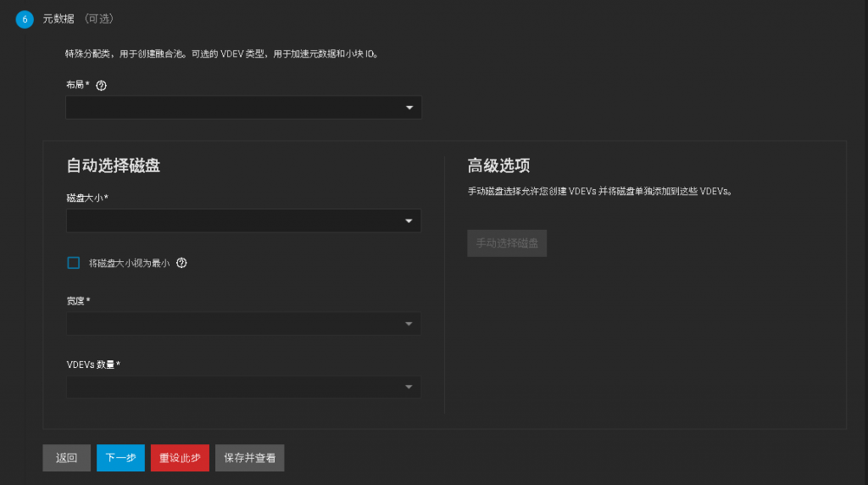Image resolution: width=868 pixels, height=485 pixels.
Task: Click the (可选) text in the step header
Action: [99, 19]
